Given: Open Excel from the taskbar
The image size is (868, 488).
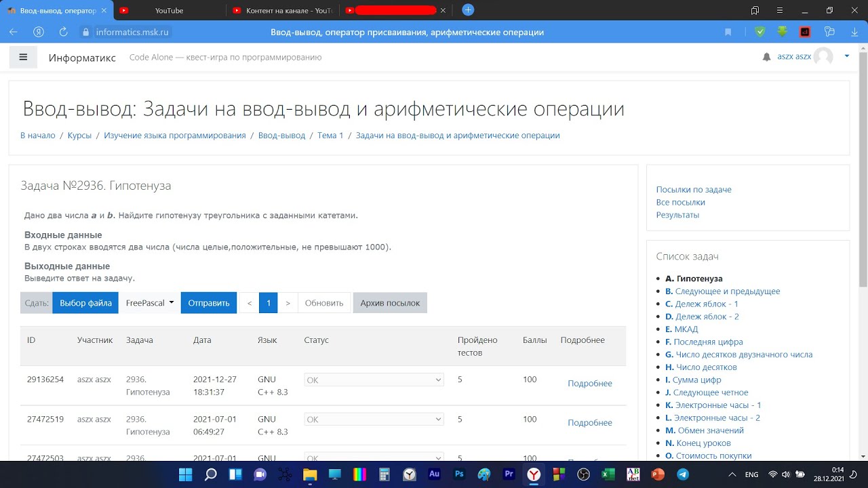Looking at the screenshot, I should tap(608, 474).
